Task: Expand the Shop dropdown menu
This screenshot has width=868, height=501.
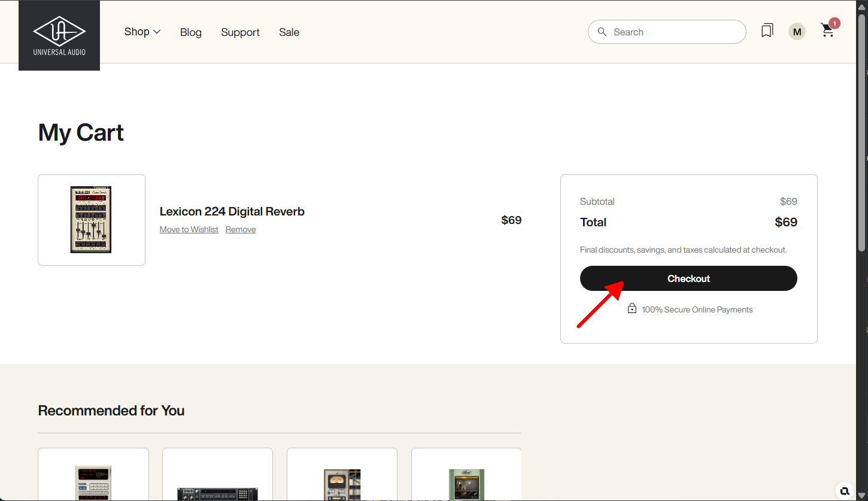Action: point(142,32)
